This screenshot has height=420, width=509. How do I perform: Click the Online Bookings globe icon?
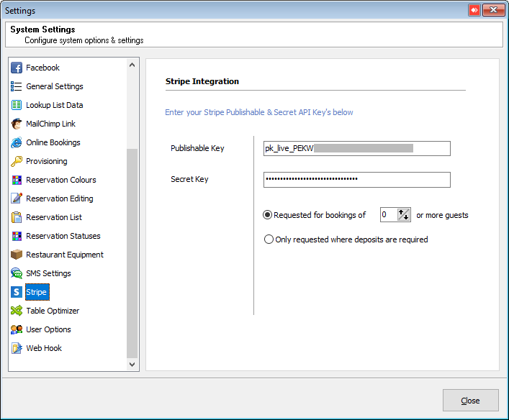[x=17, y=142]
